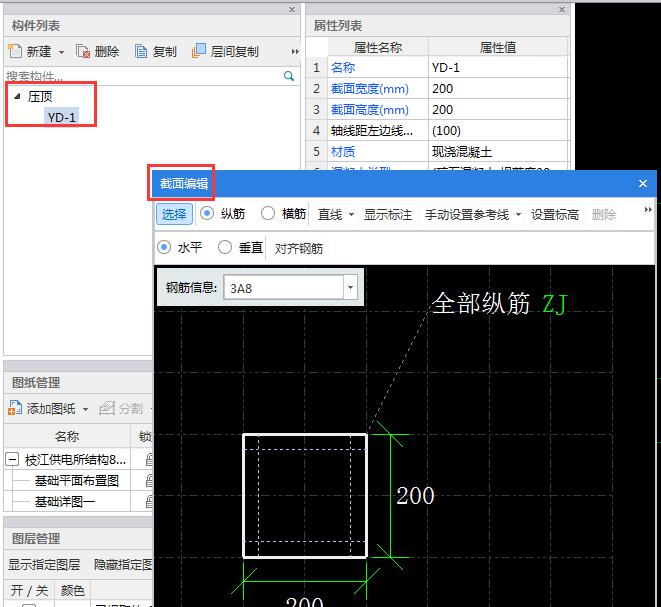Click the 复制 copy icon
Image resolution: width=661 pixels, height=607 pixels.
click(141, 51)
